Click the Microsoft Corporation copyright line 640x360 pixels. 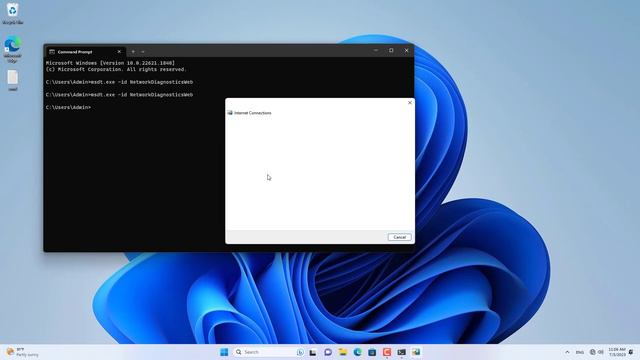[116, 69]
